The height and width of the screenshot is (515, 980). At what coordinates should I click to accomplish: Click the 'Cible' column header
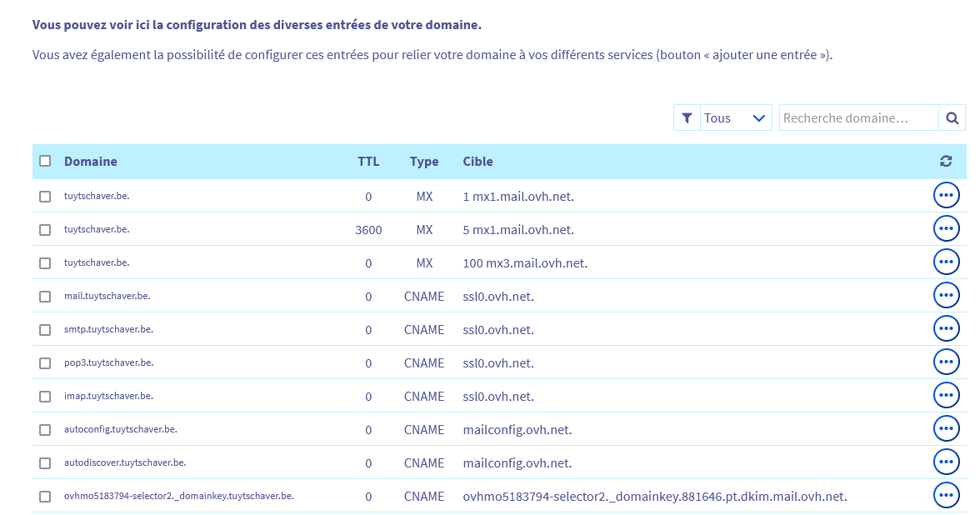point(477,162)
